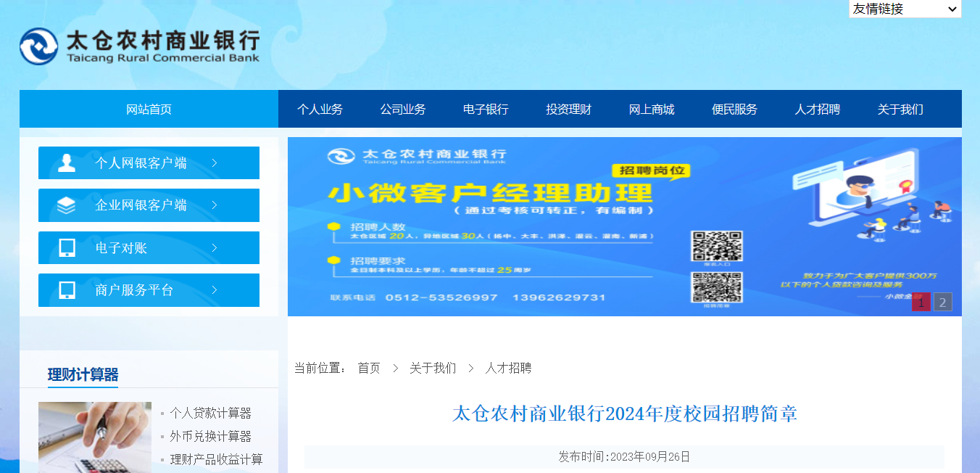Image resolution: width=980 pixels, height=473 pixels.
Task: Click the Taicang Rural Commercial Bank logo
Action: click(139, 46)
